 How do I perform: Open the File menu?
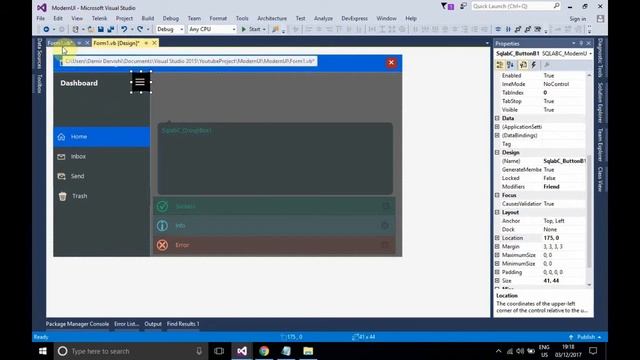click(x=41, y=18)
